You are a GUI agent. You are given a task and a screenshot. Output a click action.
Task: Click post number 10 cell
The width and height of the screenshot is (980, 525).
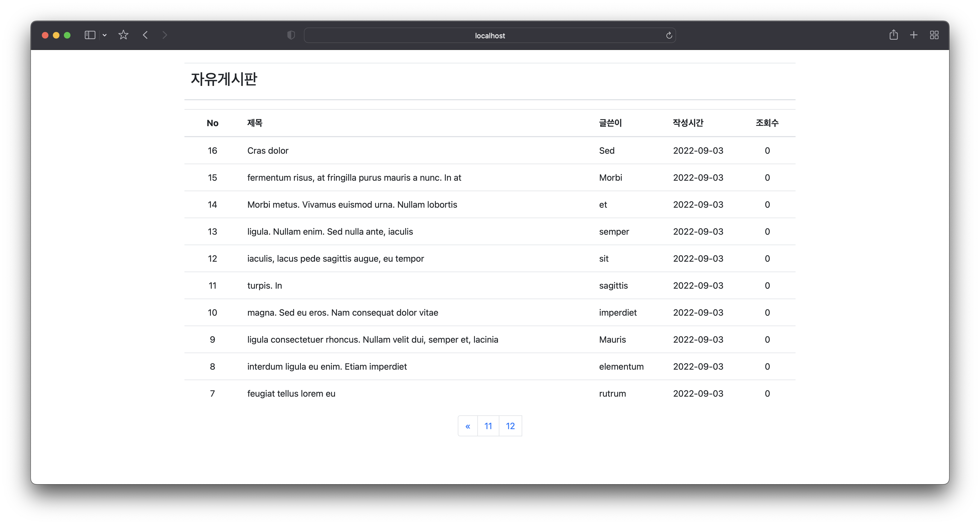212,313
